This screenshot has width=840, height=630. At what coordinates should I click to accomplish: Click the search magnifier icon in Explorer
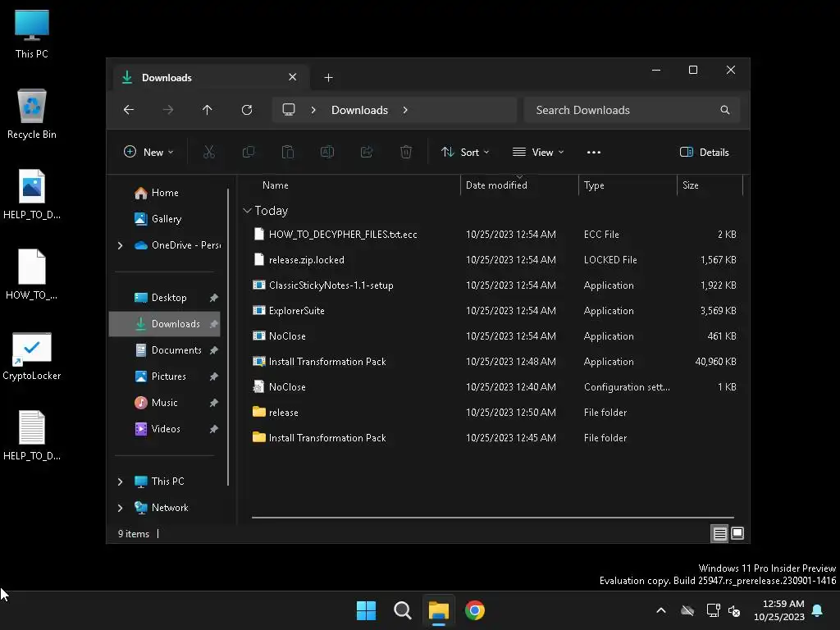click(x=725, y=110)
